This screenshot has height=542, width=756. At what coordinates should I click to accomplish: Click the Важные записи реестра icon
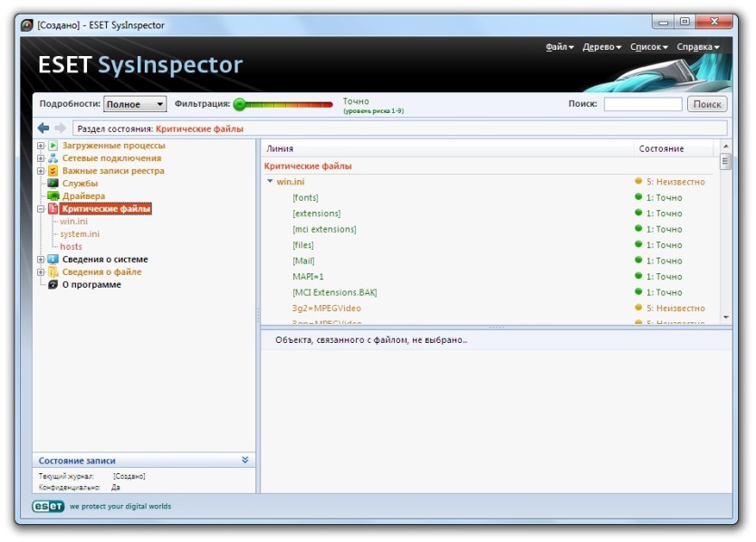(53, 170)
